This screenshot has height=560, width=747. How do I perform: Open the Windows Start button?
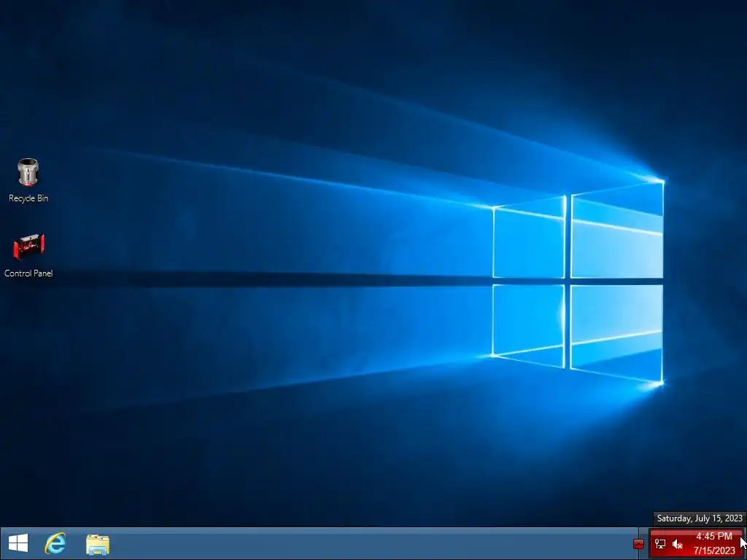click(x=18, y=543)
